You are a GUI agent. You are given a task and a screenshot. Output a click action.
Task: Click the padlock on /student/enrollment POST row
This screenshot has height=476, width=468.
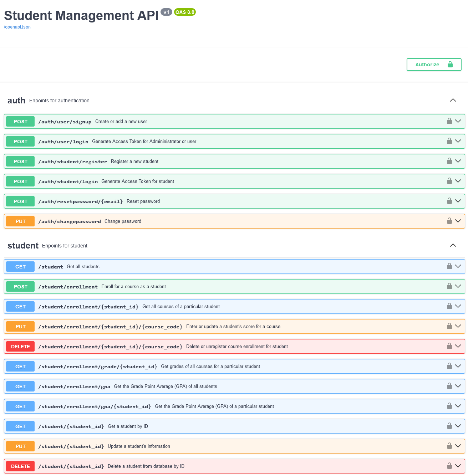coord(449,286)
